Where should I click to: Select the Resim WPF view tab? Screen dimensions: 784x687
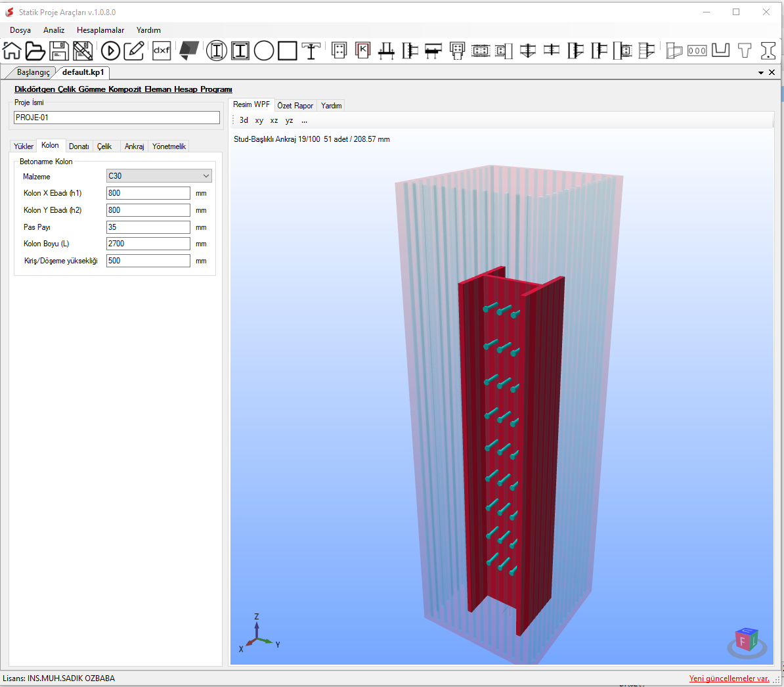(x=251, y=104)
